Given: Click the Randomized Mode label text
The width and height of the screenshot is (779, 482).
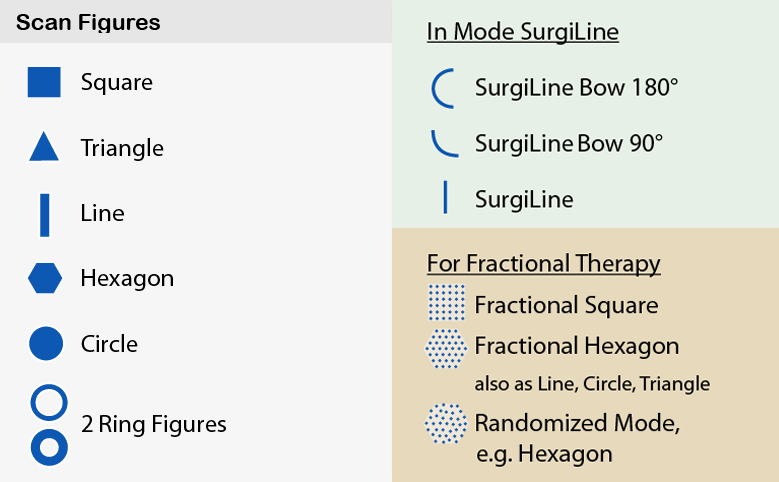Looking at the screenshot, I should [x=577, y=423].
